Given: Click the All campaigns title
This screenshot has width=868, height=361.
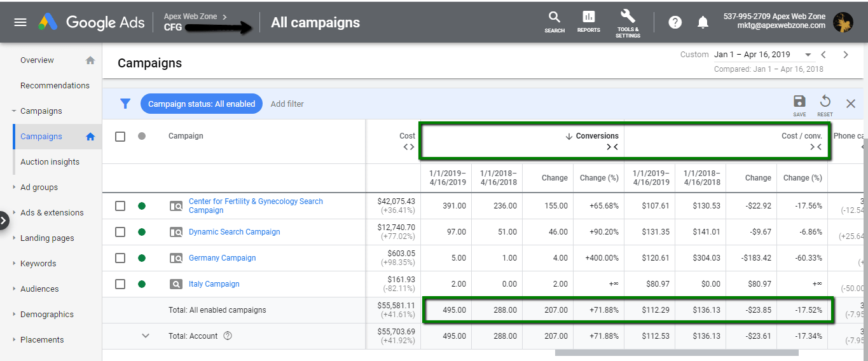Looking at the screenshot, I should pos(315,23).
